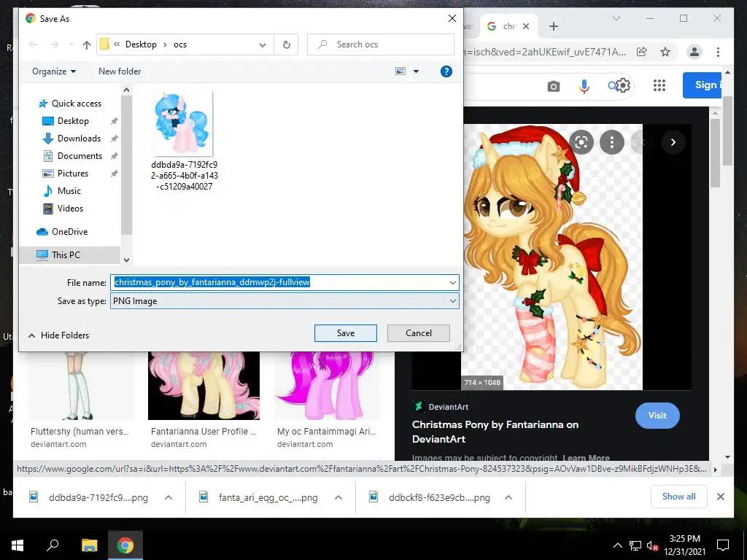Close the Chrome downloads bar

(x=720, y=497)
